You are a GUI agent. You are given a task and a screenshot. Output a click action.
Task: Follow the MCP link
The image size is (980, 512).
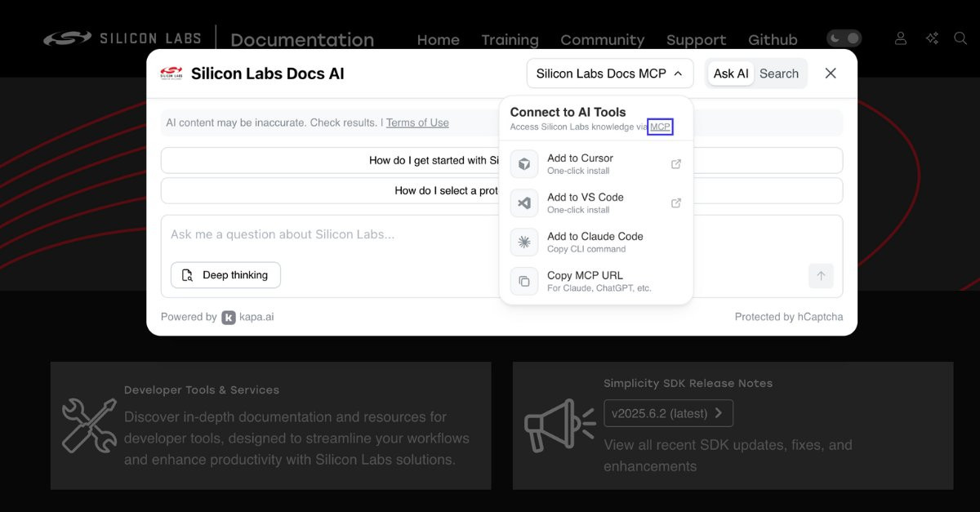click(x=660, y=127)
